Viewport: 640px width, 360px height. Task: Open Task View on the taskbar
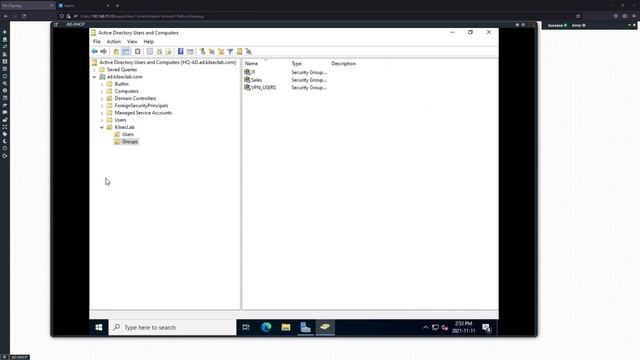(246, 327)
